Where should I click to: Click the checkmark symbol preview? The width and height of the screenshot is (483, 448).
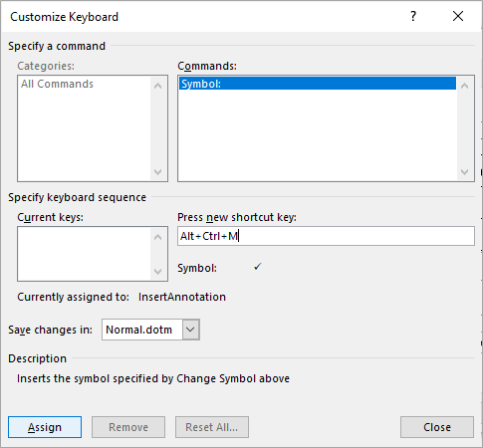[x=258, y=267]
